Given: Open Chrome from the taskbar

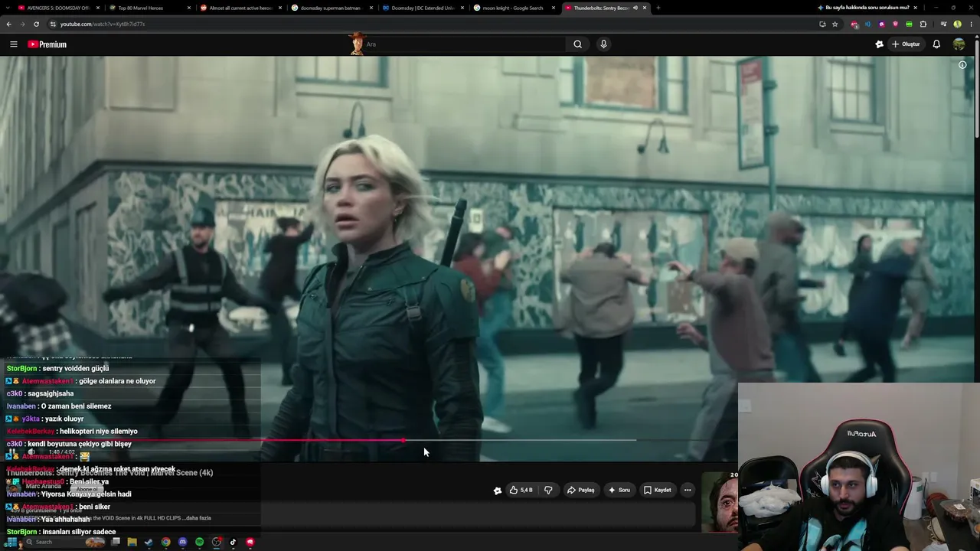Looking at the screenshot, I should coord(165,542).
